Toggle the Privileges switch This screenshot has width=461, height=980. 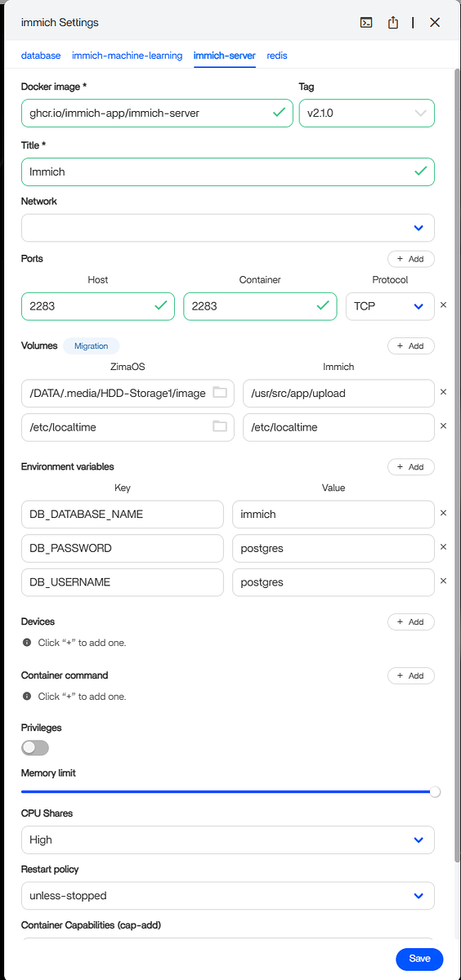(35, 747)
